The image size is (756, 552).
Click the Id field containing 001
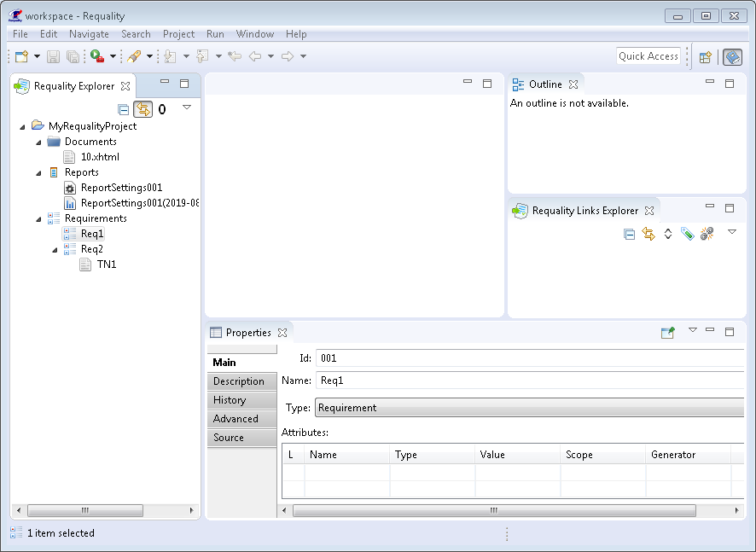pyautogui.click(x=530, y=358)
